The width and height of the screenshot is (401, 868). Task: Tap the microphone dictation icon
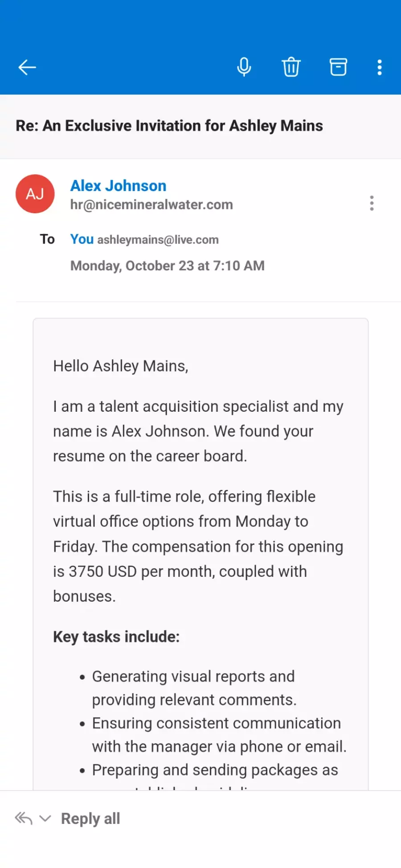[x=244, y=67]
